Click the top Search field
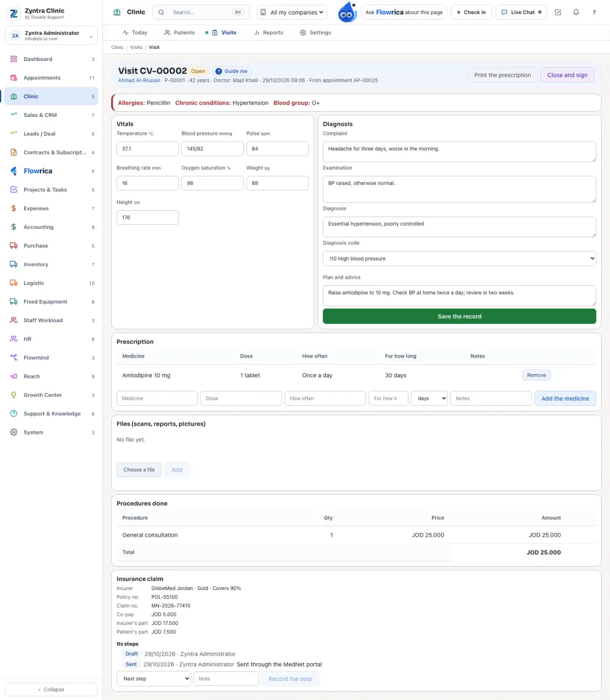The image size is (610, 700). point(201,12)
